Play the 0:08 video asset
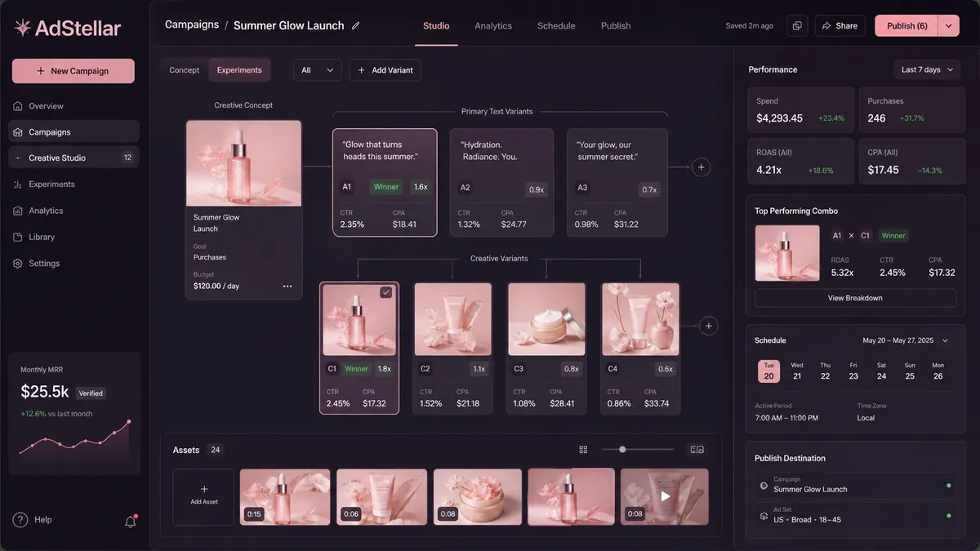This screenshot has width=980, height=551. pyautogui.click(x=665, y=496)
